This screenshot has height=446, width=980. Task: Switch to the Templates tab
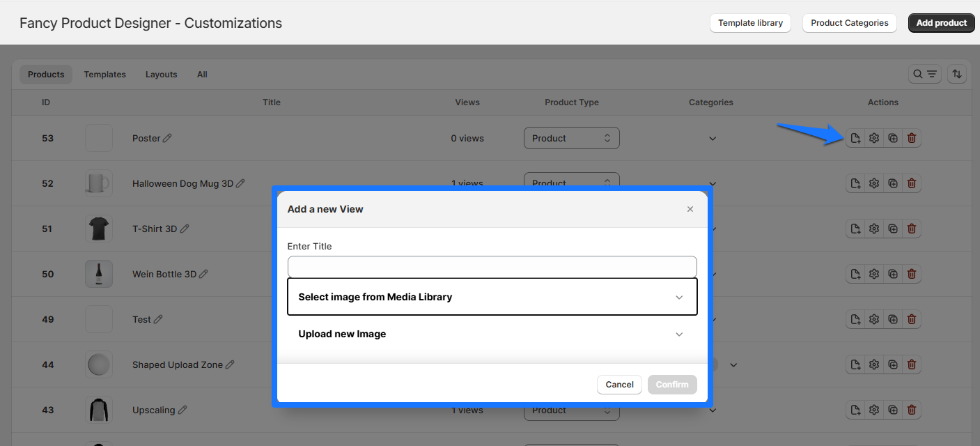(x=105, y=75)
